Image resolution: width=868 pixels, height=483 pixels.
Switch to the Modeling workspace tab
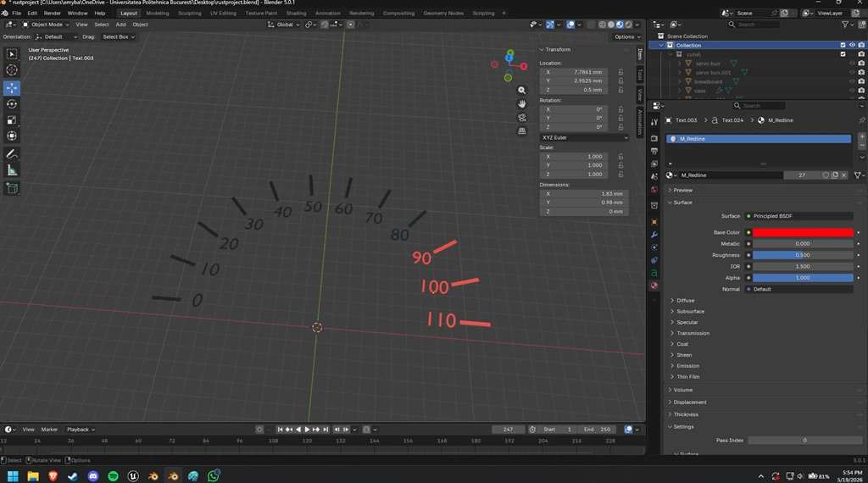[x=157, y=14]
